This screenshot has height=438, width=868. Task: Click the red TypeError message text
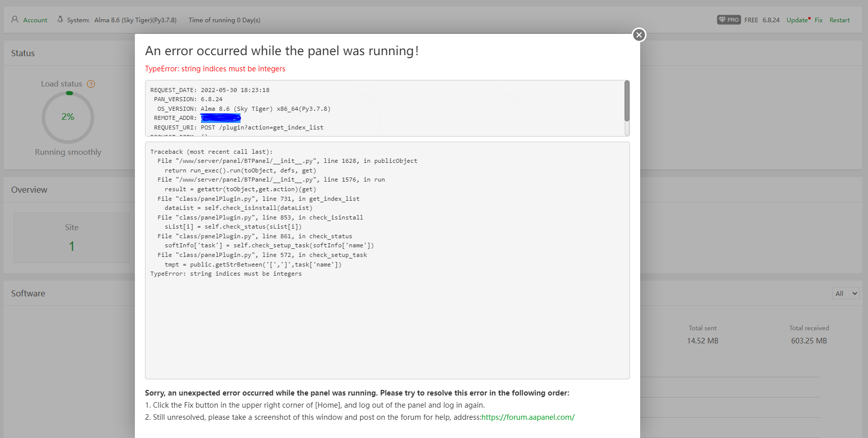(215, 69)
